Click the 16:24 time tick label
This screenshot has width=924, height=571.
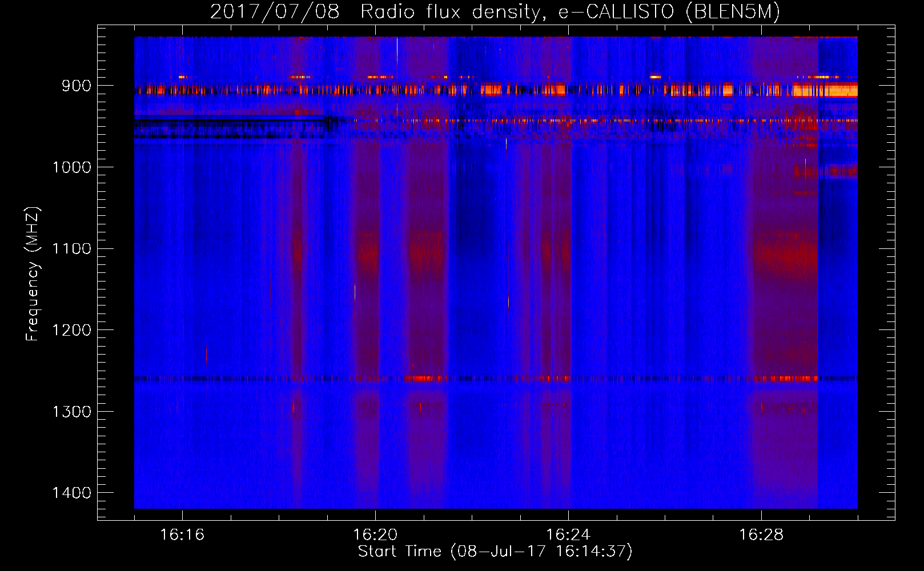pos(568,535)
